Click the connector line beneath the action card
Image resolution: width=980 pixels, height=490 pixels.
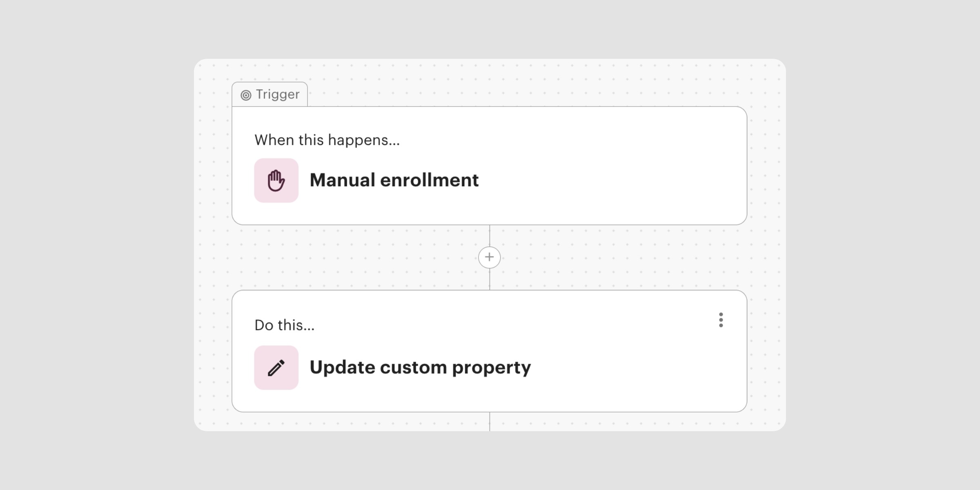click(490, 421)
